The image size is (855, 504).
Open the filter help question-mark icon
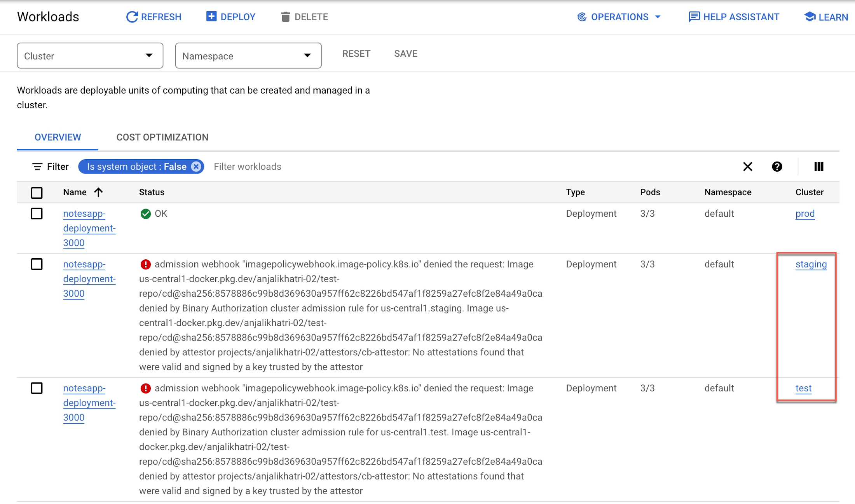point(777,167)
